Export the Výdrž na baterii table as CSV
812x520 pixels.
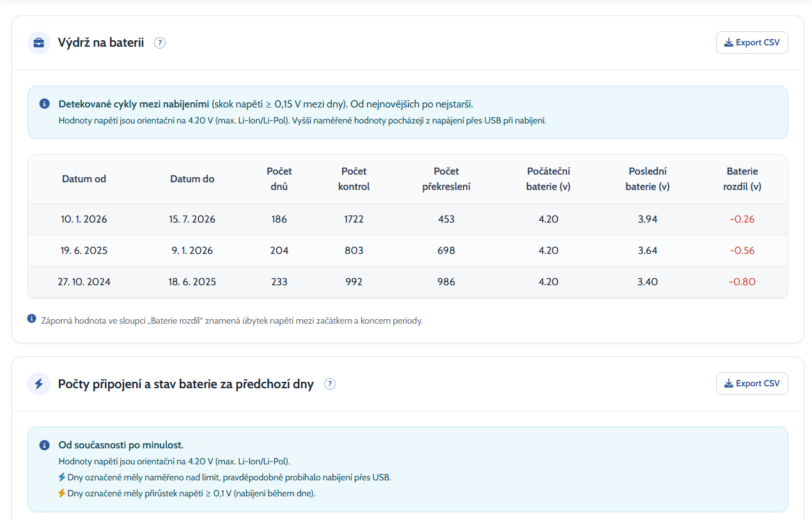pos(752,42)
